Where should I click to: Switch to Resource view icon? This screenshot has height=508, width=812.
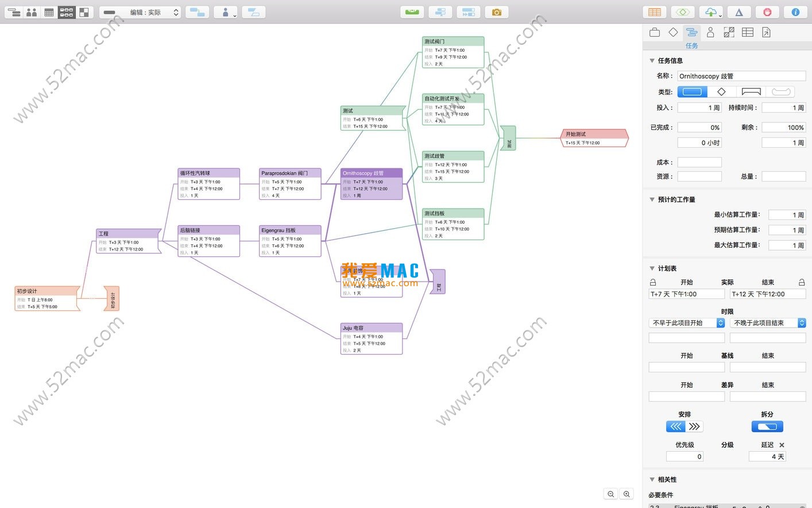pyautogui.click(x=32, y=12)
